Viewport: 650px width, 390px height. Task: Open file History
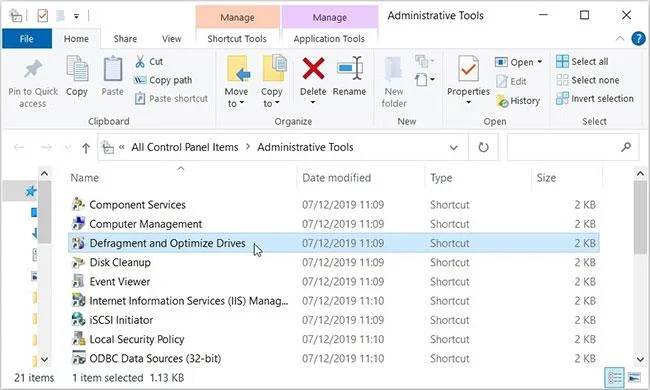518,101
